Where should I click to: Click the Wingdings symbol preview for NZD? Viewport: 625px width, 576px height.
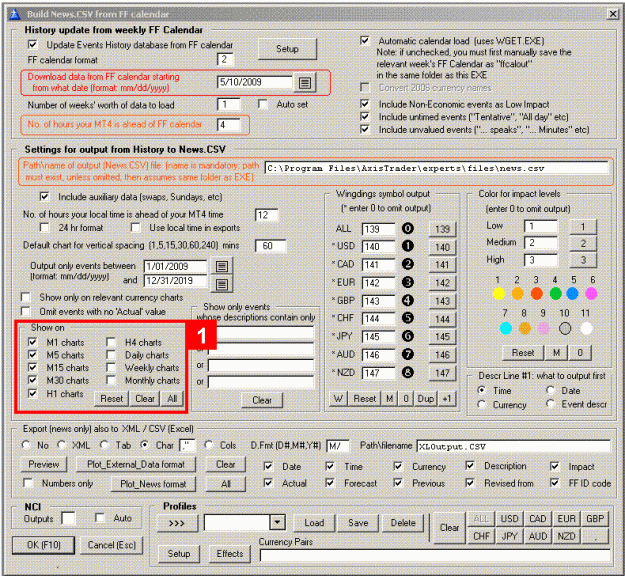click(407, 372)
